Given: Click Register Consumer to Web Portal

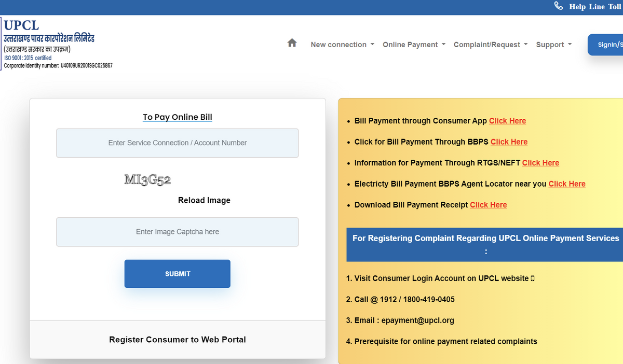Looking at the screenshot, I should tap(177, 340).
